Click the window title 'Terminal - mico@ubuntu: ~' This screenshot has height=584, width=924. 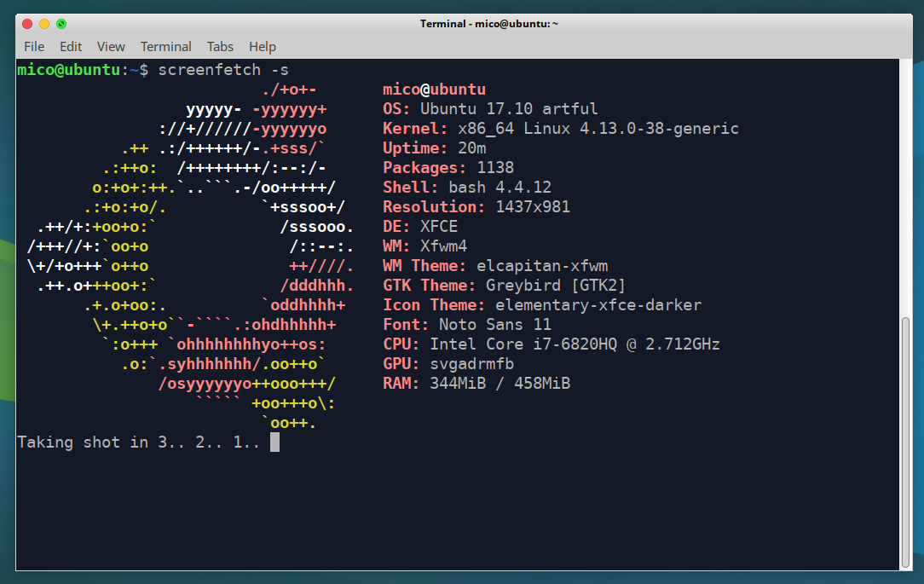(x=488, y=24)
